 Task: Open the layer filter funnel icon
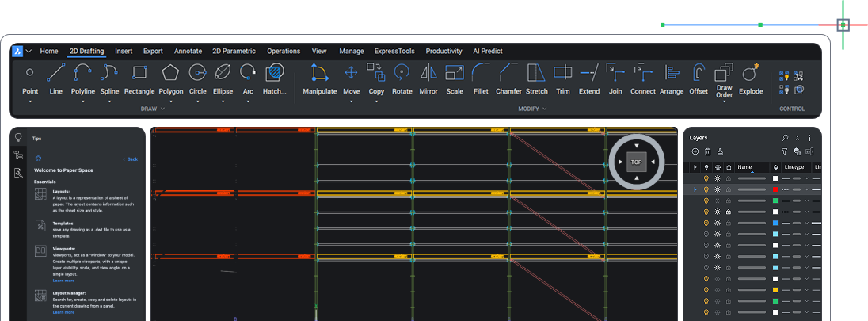(784, 151)
